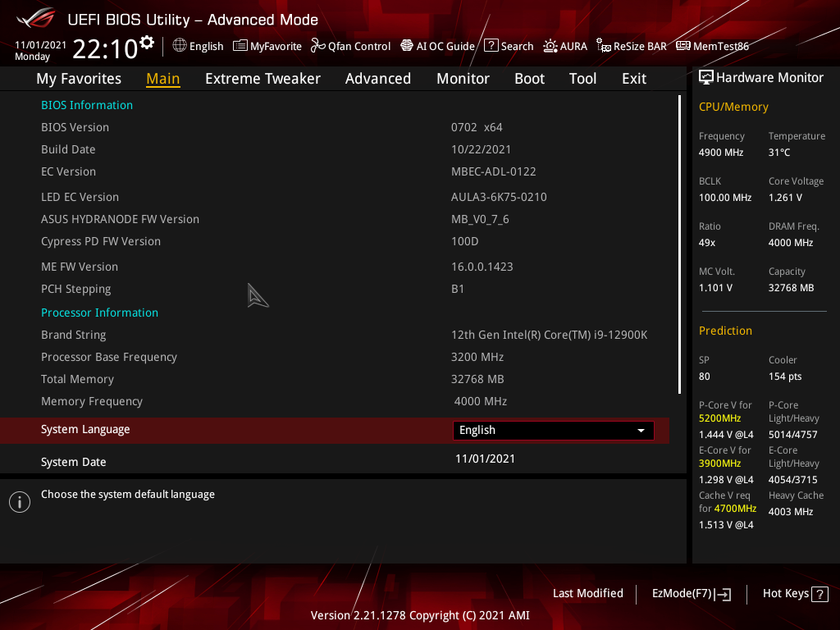Image resolution: width=840 pixels, height=630 pixels.
Task: Click the Brand String i9-12900K value
Action: click(549, 335)
